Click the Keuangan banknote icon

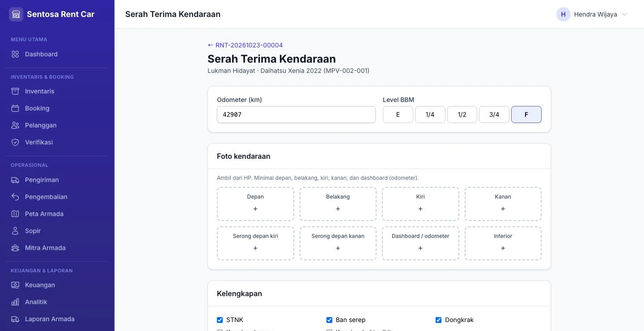(x=15, y=285)
